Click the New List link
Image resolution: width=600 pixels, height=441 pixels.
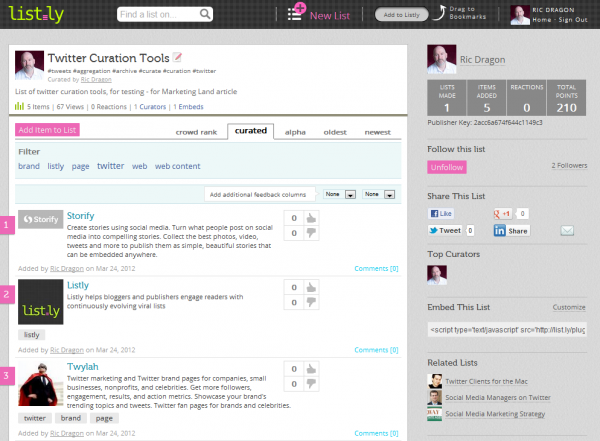coord(329,16)
